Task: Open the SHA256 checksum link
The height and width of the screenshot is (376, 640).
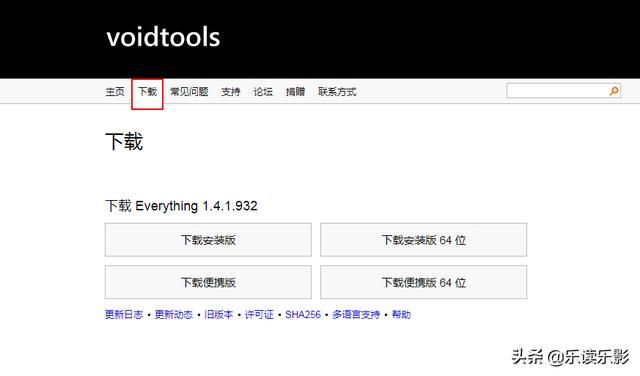Action: point(303,314)
